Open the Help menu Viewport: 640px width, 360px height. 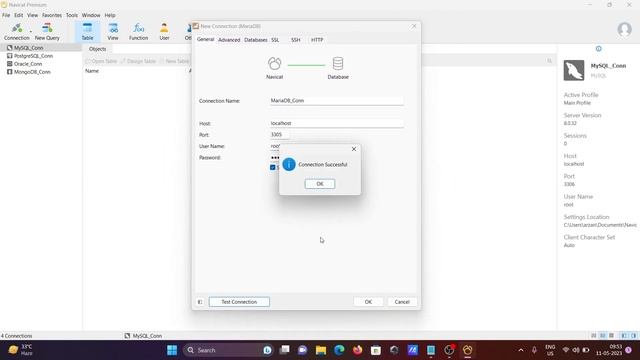coord(110,15)
